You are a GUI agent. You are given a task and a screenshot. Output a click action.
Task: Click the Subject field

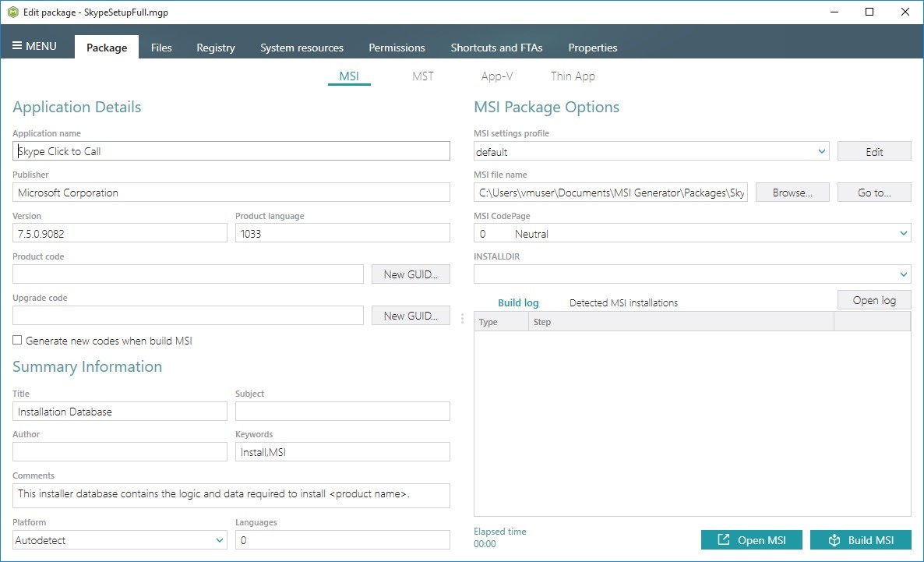coord(342,411)
